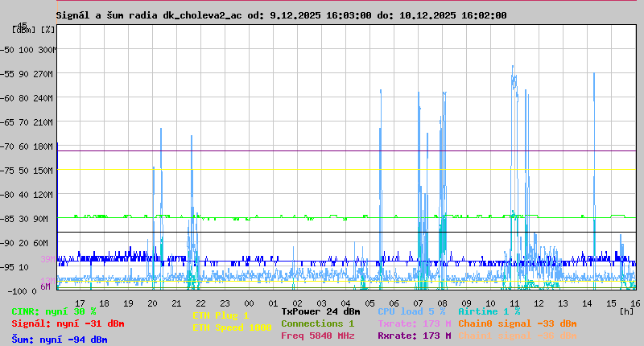Click the 'Rxrate: 173 M' legend label
This screenshot has width=644, height=346.
pos(415,336)
